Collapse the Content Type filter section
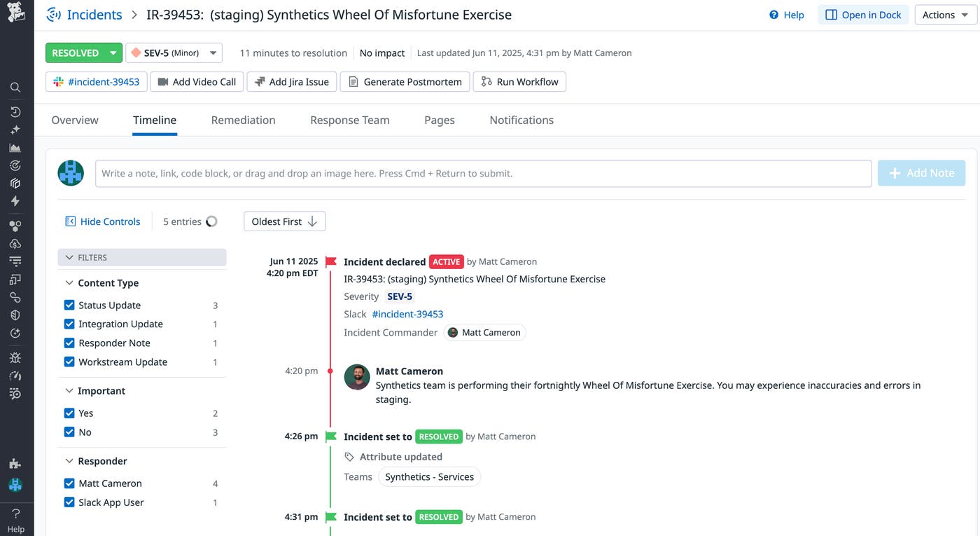This screenshot has width=980, height=536. (x=69, y=283)
